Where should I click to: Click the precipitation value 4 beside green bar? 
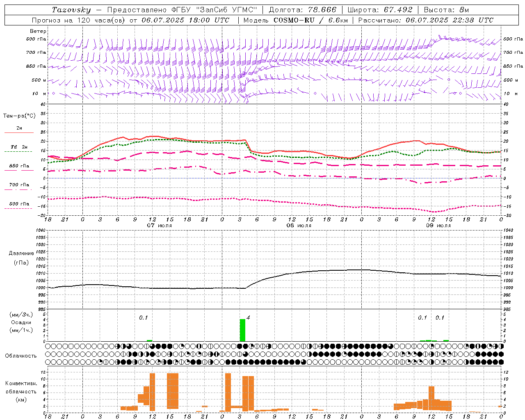(248, 317)
